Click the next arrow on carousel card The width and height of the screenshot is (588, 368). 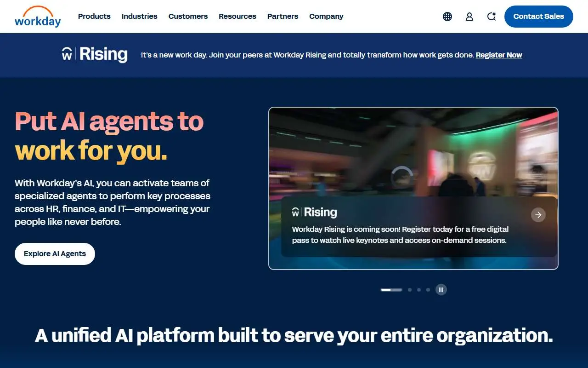click(x=538, y=215)
